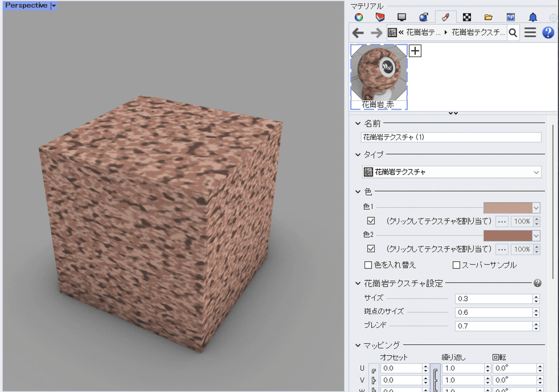Click the 色1 ellipsis button
The image size is (559, 392).
[x=502, y=222]
